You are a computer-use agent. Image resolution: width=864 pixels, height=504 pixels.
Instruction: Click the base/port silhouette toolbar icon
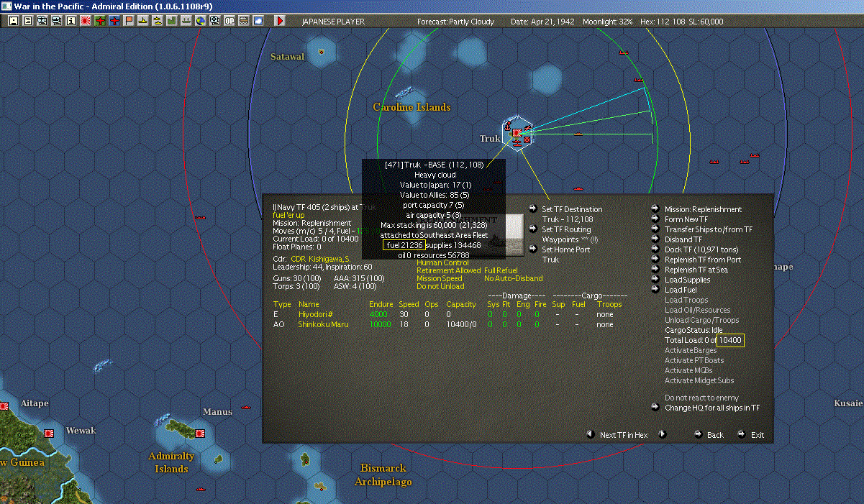coord(186,21)
